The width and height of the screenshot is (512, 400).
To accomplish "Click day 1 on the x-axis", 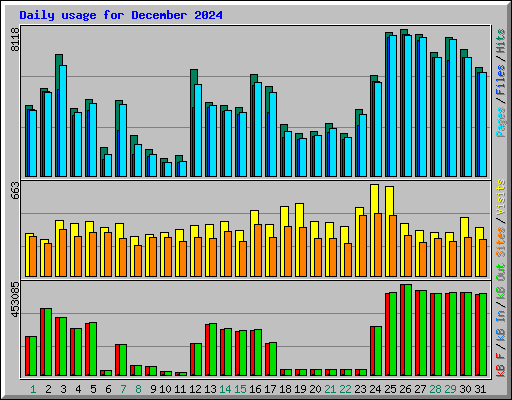I will point(33,389).
